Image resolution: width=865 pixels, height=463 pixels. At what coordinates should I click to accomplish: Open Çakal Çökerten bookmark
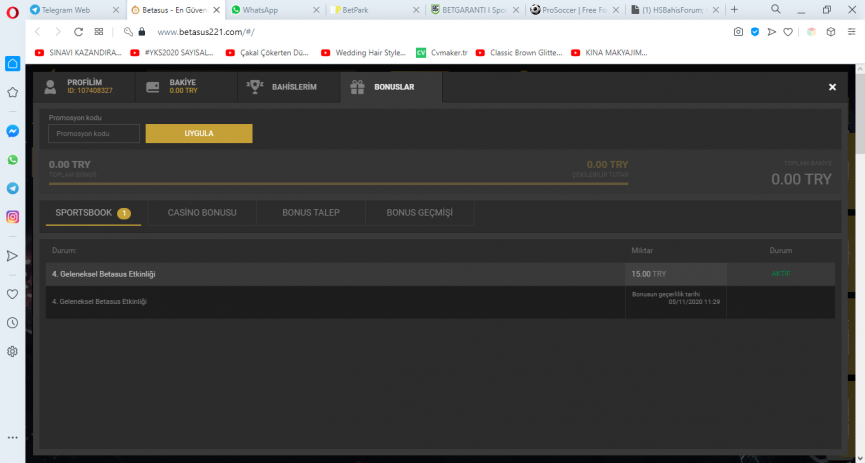coord(268,53)
